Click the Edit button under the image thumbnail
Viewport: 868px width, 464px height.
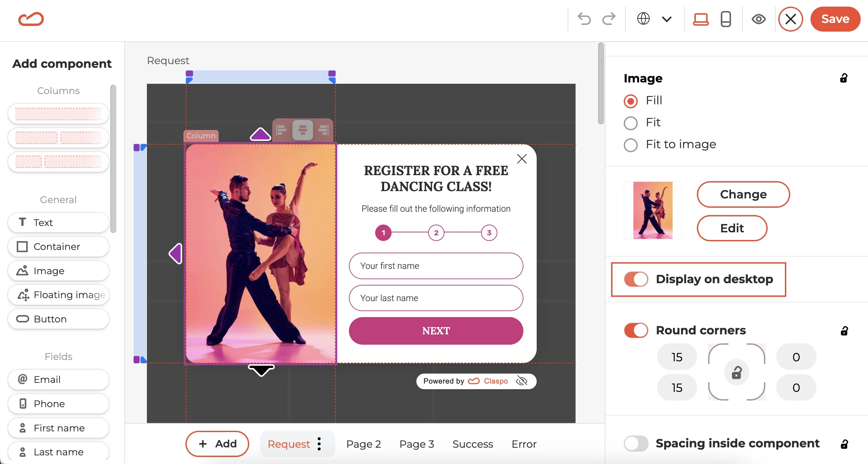732,228
